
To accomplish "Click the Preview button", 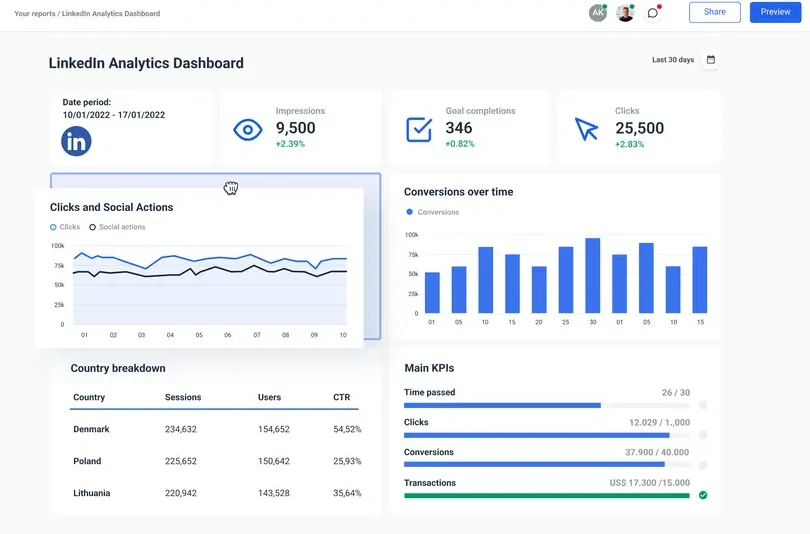I will (x=775, y=12).
